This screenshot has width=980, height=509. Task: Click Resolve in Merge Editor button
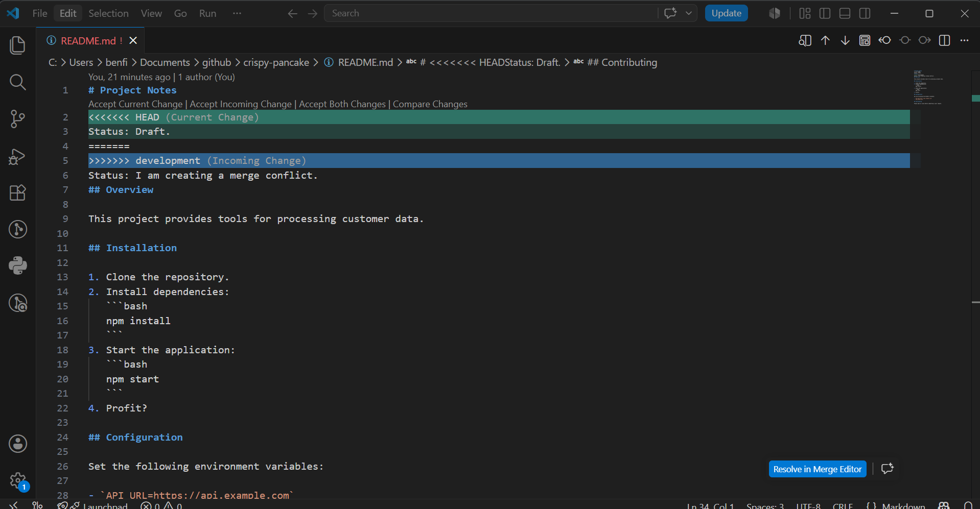[818, 469]
